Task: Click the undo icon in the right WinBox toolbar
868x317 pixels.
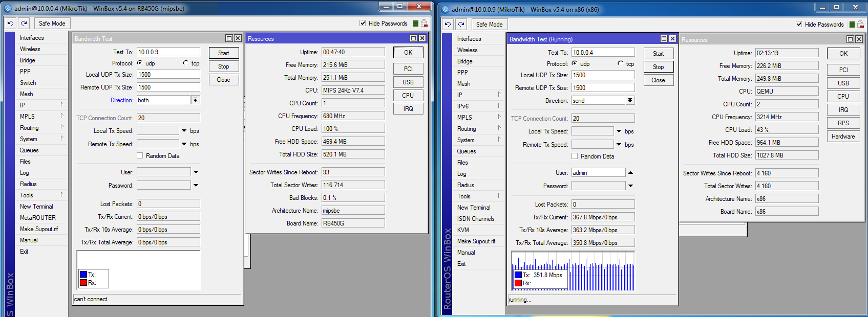Action: click(448, 24)
